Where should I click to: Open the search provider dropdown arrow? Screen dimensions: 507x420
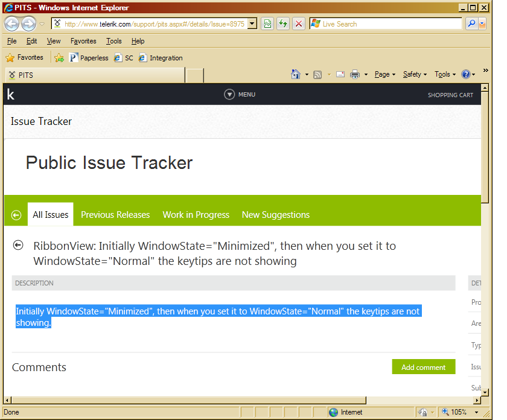(482, 24)
